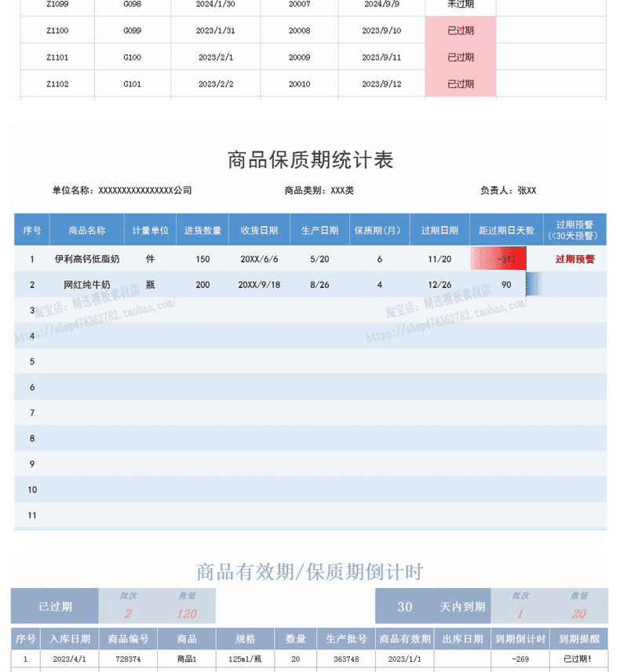Click the 过期预警 (<30天预警) header
This screenshot has height=672, width=620.
[x=575, y=230]
